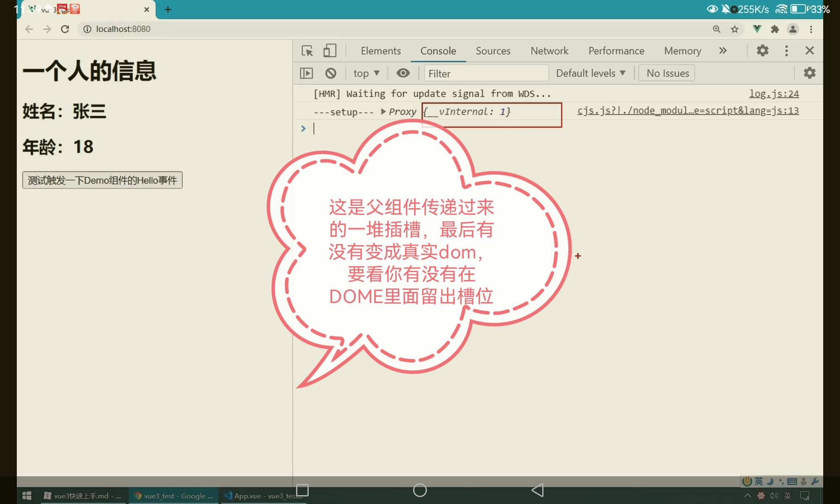Clear the console with the ban icon
The image size is (840, 504).
tap(331, 73)
